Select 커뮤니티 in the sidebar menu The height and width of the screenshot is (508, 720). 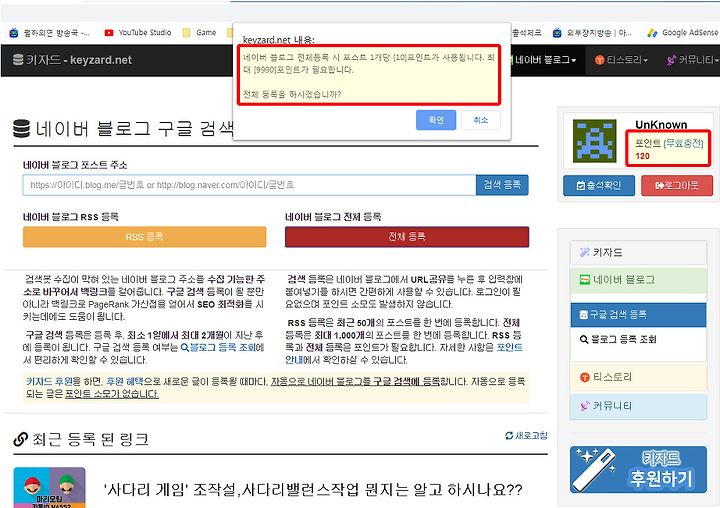(x=638, y=406)
